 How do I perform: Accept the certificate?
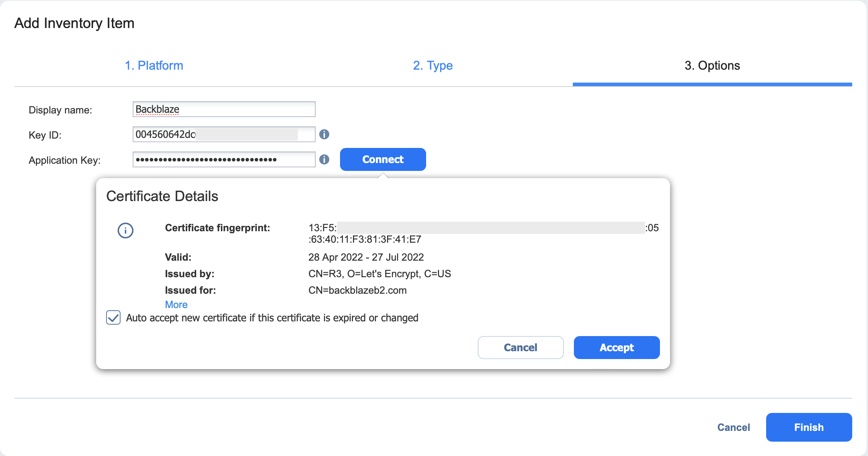point(617,348)
